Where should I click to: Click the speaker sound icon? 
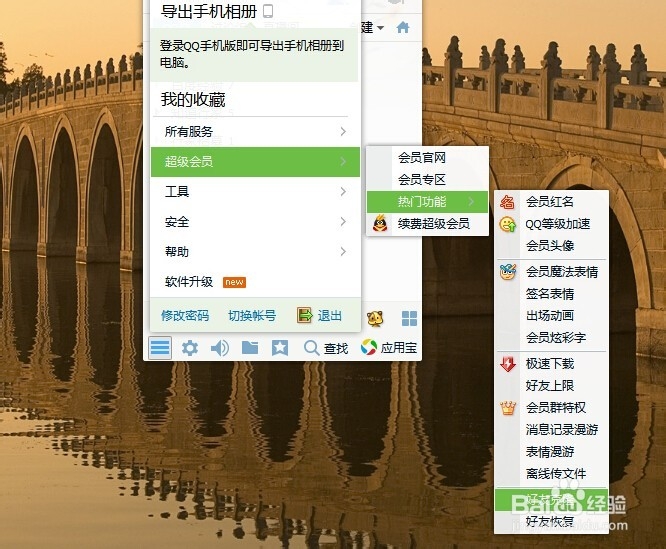tap(220, 348)
